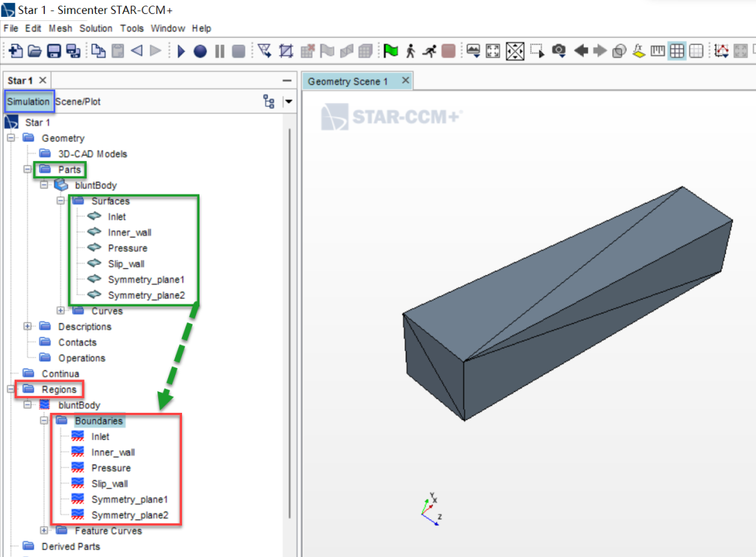Open the simulation tree options dropdown arrow
This screenshot has height=557, width=756.
tap(288, 101)
